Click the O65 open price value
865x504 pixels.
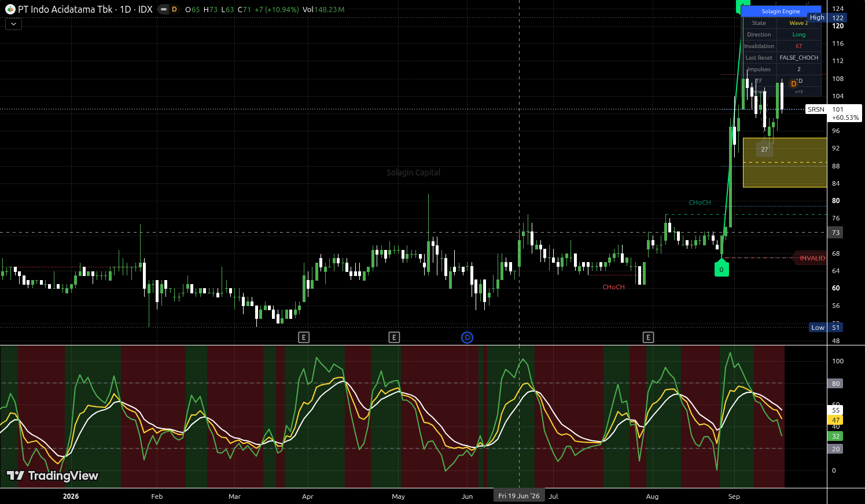click(x=192, y=9)
